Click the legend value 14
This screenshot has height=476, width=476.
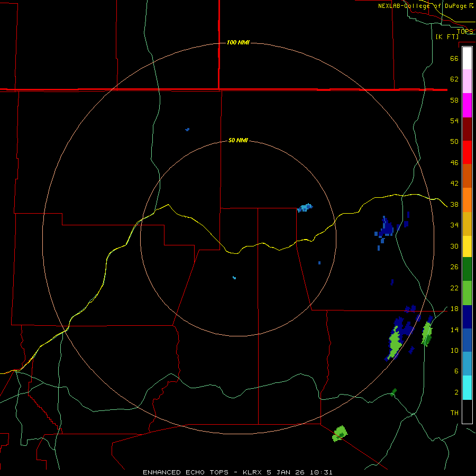click(x=454, y=329)
